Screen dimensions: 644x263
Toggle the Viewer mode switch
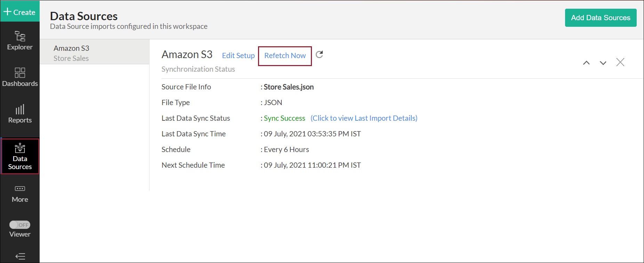[20, 225]
